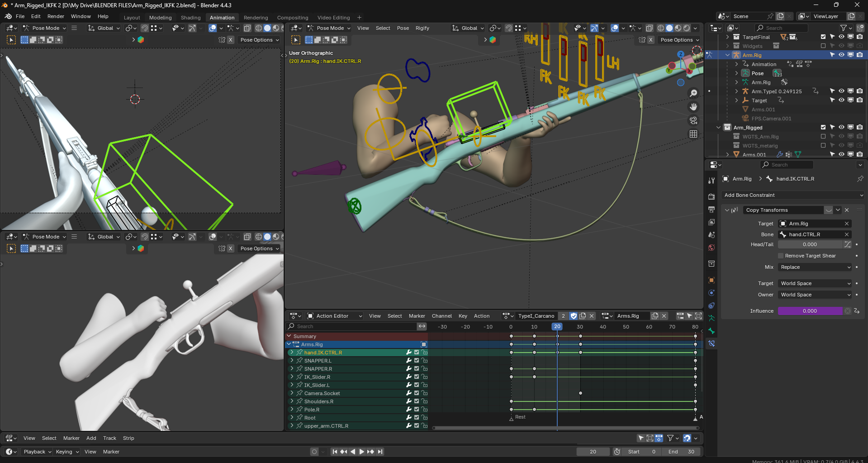This screenshot has width=868, height=463.
Task: Click the play animation button
Action: 361,452
